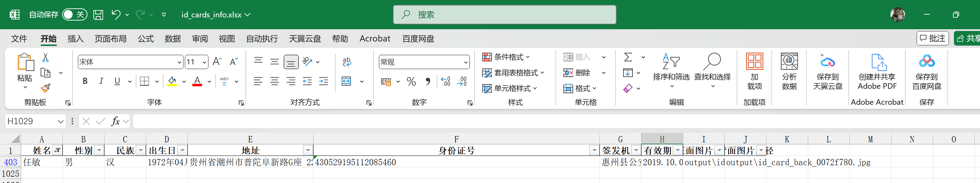Open the number format dropdown 常规

465,62
